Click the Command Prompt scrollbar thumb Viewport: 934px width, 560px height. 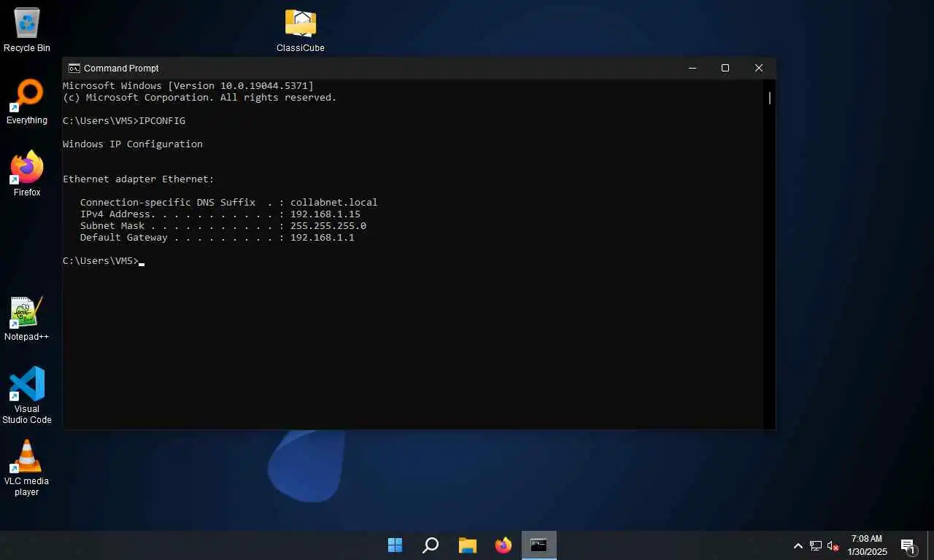pyautogui.click(x=769, y=98)
